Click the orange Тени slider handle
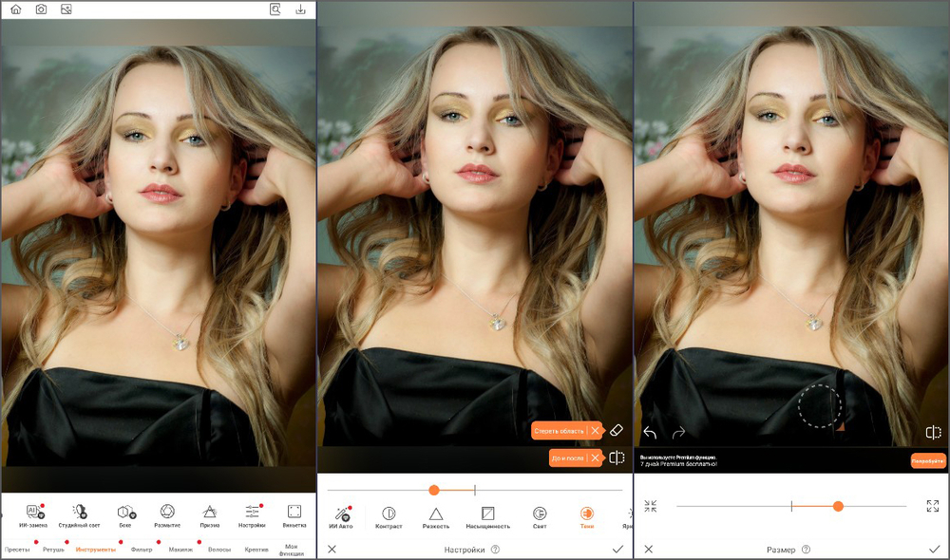950x560 pixels. coord(433,490)
